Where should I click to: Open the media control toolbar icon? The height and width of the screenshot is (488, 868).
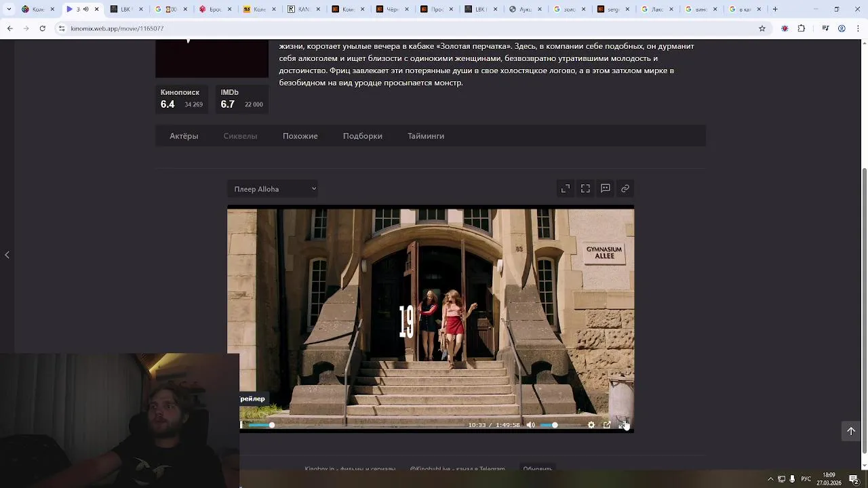coord(825,28)
